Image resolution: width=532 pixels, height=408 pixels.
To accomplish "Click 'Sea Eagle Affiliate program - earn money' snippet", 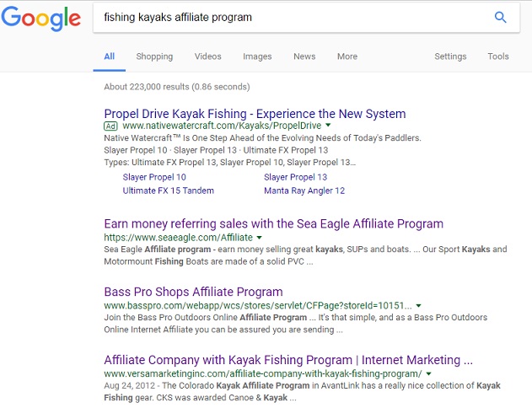I will click(x=305, y=255).
